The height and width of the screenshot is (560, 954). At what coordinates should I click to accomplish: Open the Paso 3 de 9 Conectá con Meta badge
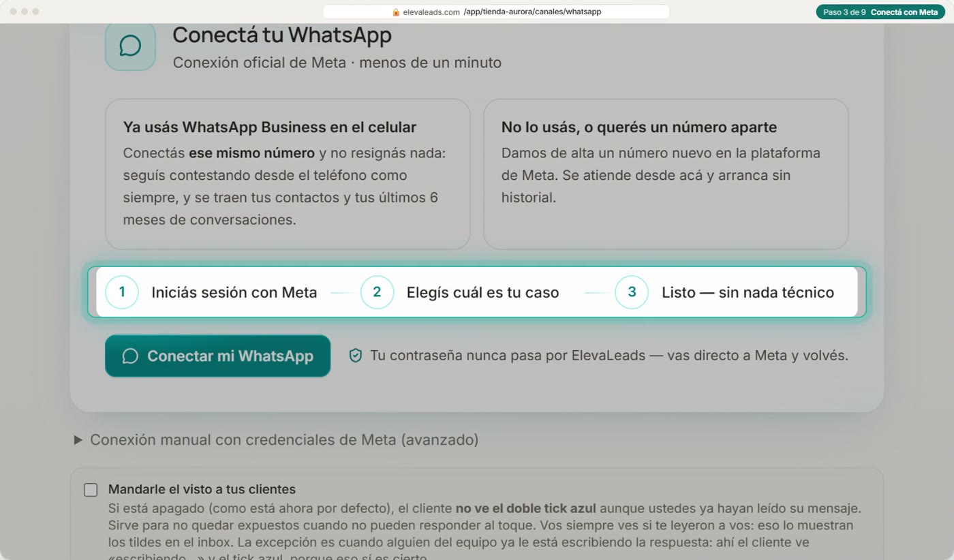pos(880,12)
